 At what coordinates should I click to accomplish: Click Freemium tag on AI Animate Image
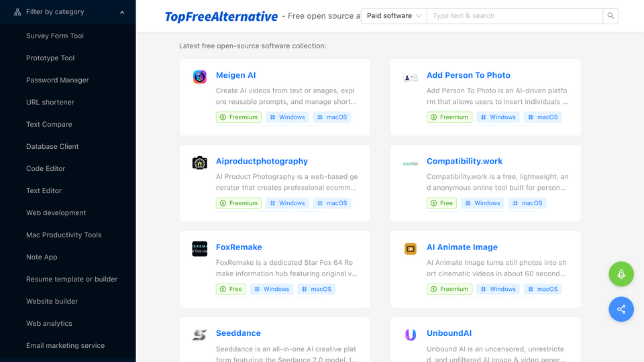[x=449, y=289]
